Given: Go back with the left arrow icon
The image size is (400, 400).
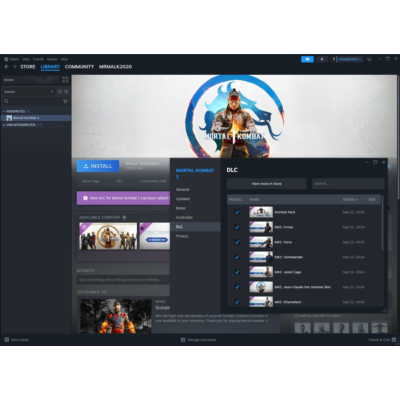Looking at the screenshot, I should 7,67.
